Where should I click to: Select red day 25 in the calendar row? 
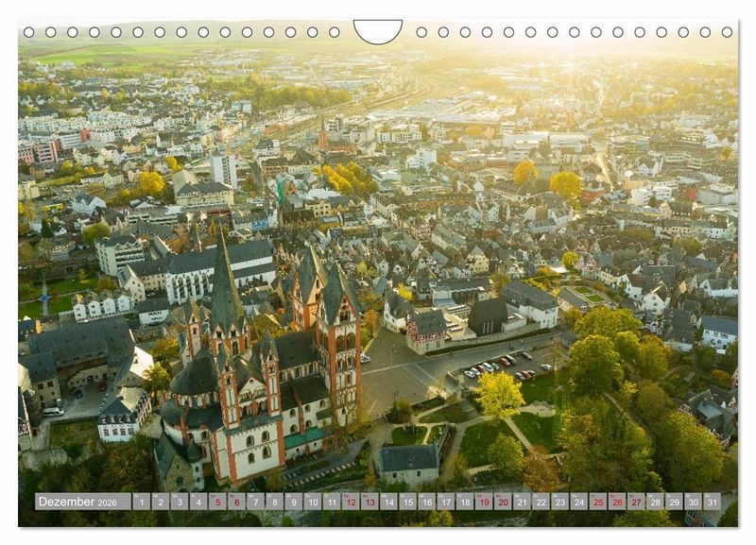(x=597, y=502)
